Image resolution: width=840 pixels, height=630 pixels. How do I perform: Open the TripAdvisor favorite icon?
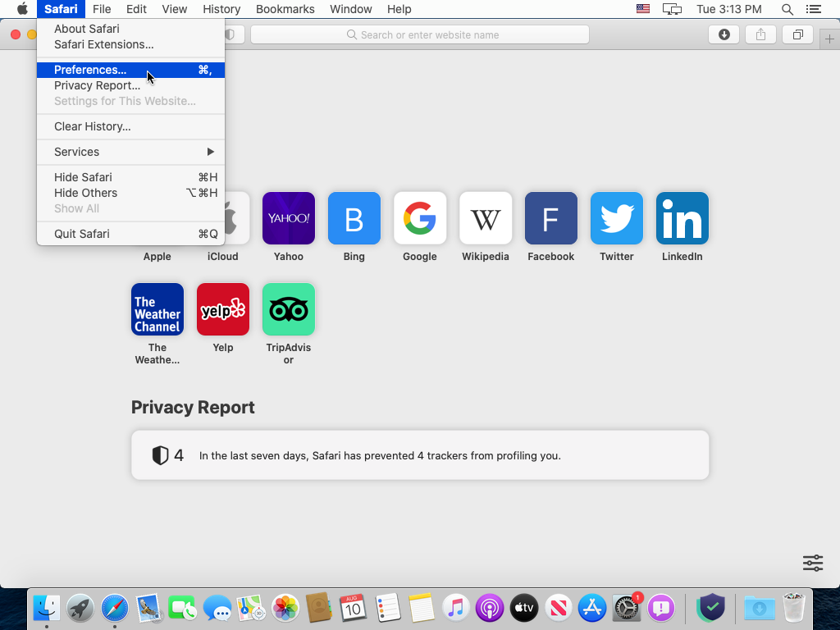[288, 309]
